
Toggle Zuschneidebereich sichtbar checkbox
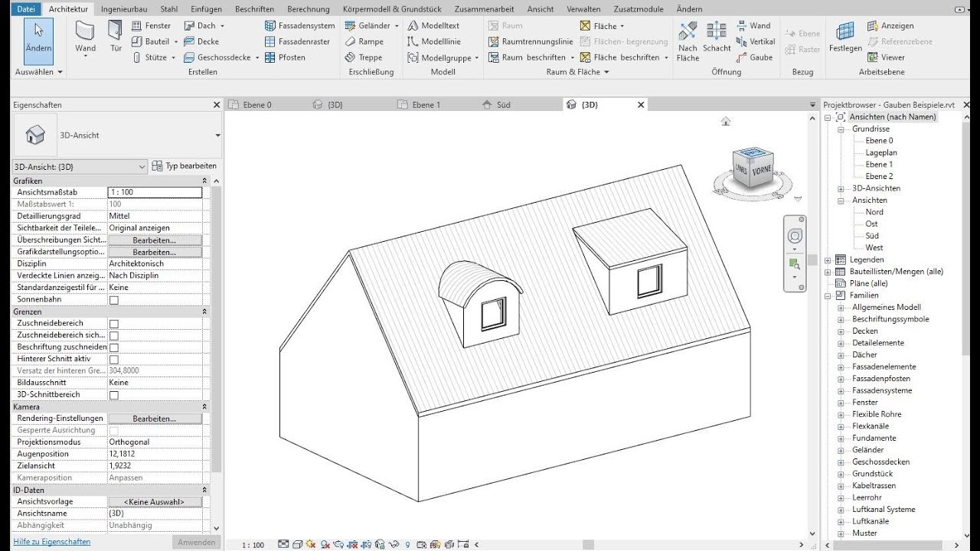point(114,335)
